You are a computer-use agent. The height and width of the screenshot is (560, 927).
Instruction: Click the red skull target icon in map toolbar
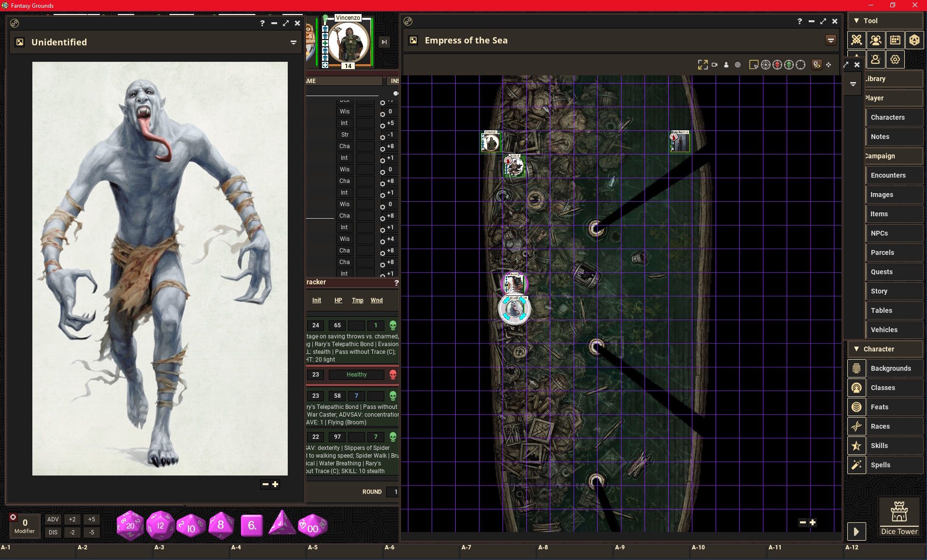point(777,65)
